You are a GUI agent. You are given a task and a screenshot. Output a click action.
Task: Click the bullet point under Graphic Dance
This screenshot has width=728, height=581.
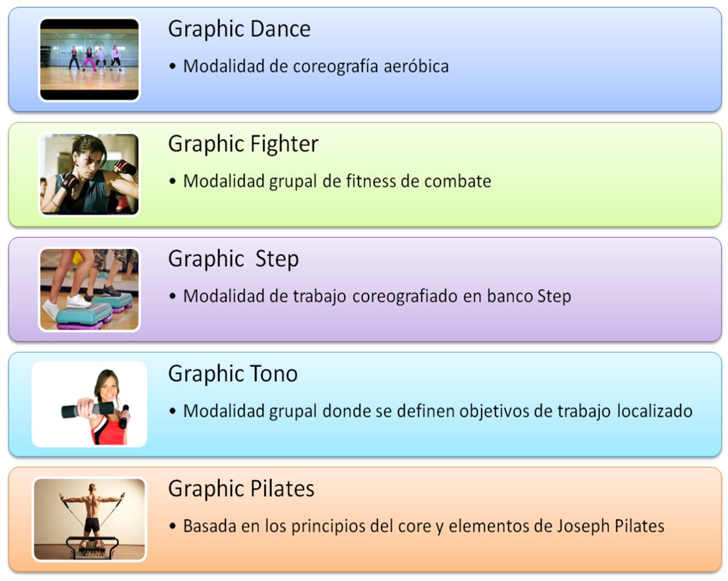pos(173,67)
